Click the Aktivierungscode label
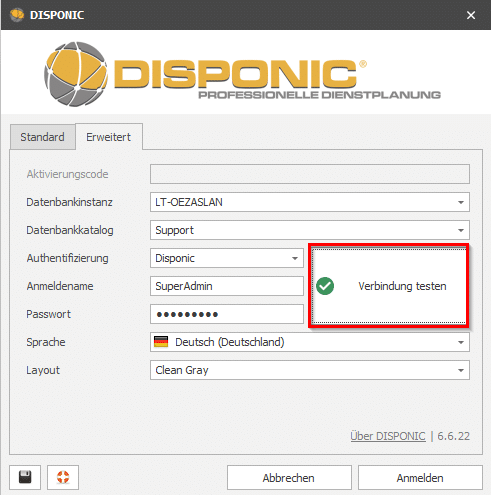This screenshot has height=495, width=491. point(67,174)
